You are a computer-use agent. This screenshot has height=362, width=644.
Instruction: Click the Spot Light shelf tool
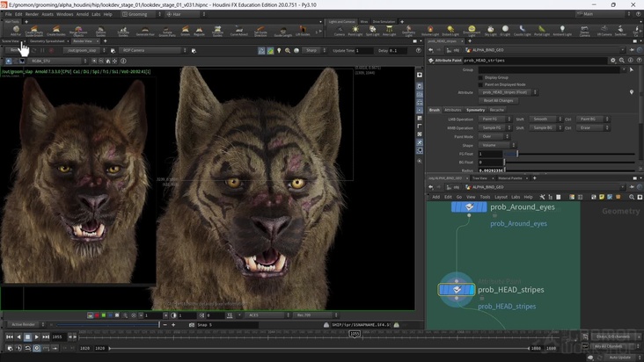(372, 31)
